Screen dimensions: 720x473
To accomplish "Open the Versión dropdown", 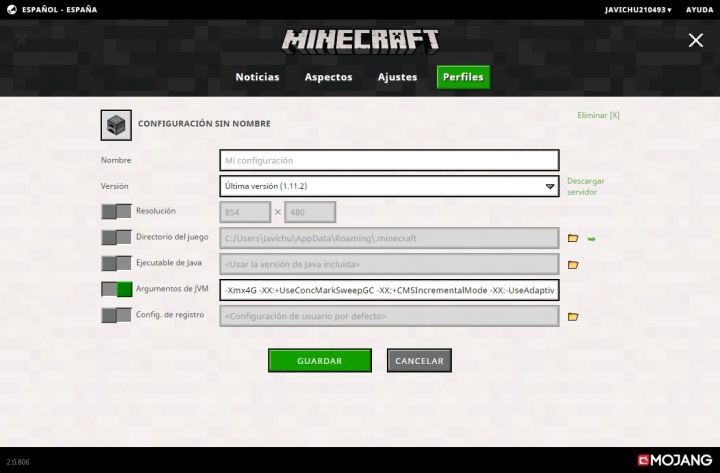I will [389, 186].
